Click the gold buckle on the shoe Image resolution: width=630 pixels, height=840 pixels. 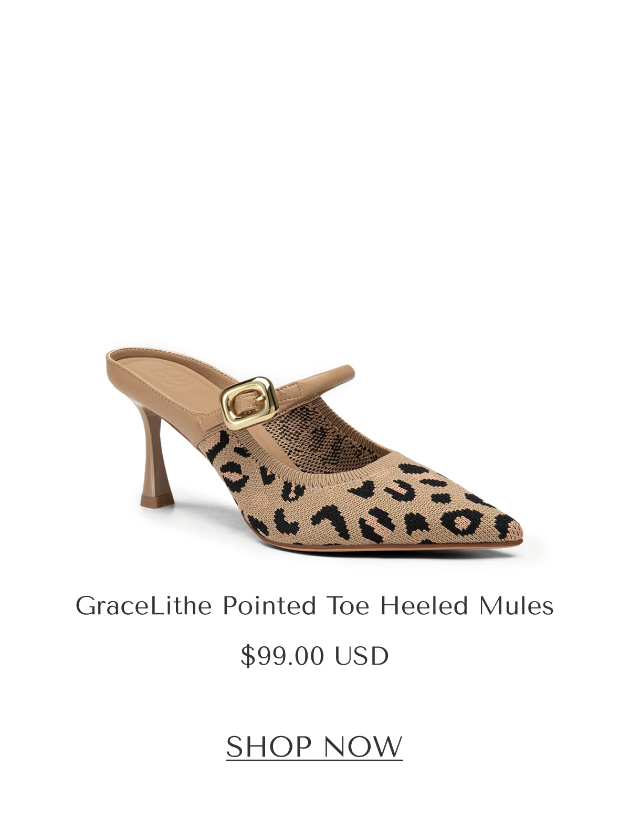click(x=248, y=403)
